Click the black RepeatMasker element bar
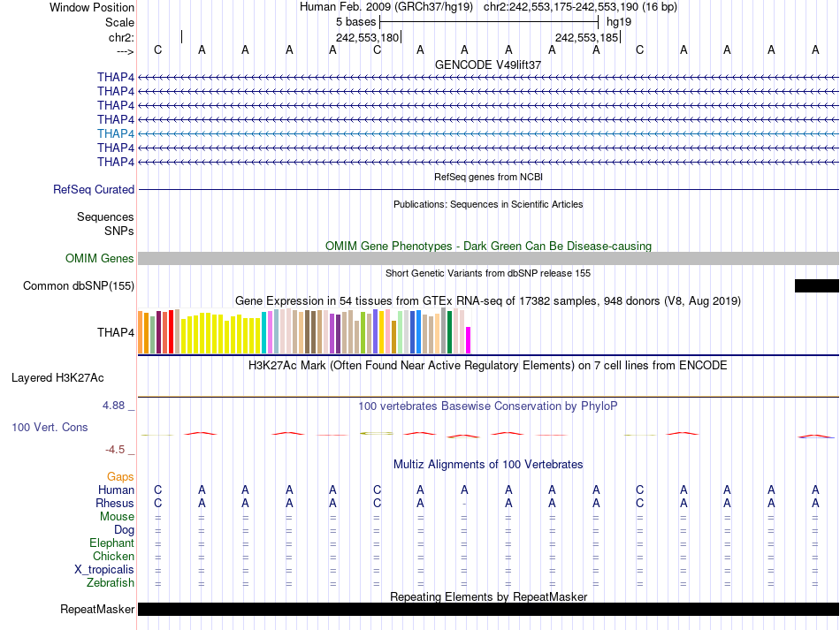This screenshot has width=840, height=630. tap(488, 610)
